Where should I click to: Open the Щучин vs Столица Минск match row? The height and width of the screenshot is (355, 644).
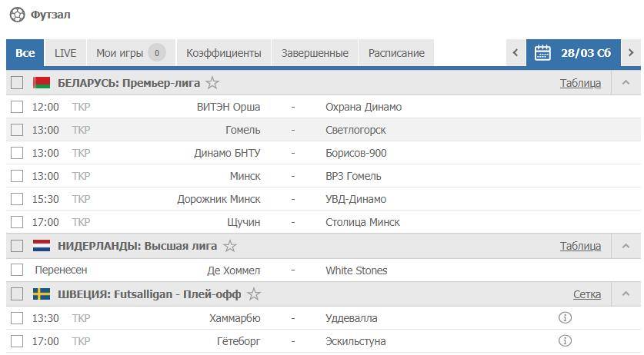pyautogui.click(x=292, y=222)
